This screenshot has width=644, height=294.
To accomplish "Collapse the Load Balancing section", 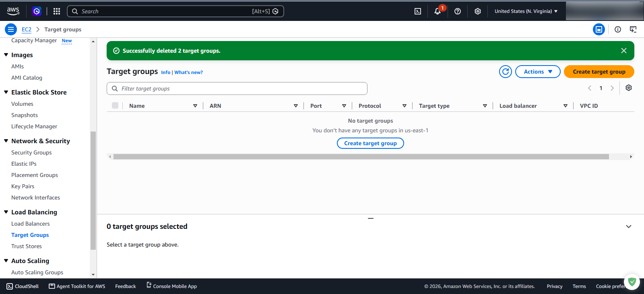I will click(x=6, y=212).
